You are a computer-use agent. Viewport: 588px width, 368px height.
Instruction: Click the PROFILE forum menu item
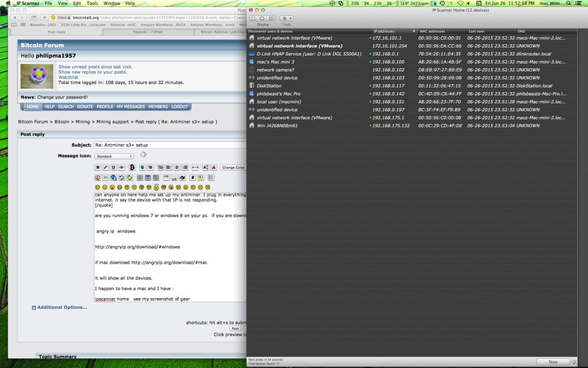click(105, 107)
